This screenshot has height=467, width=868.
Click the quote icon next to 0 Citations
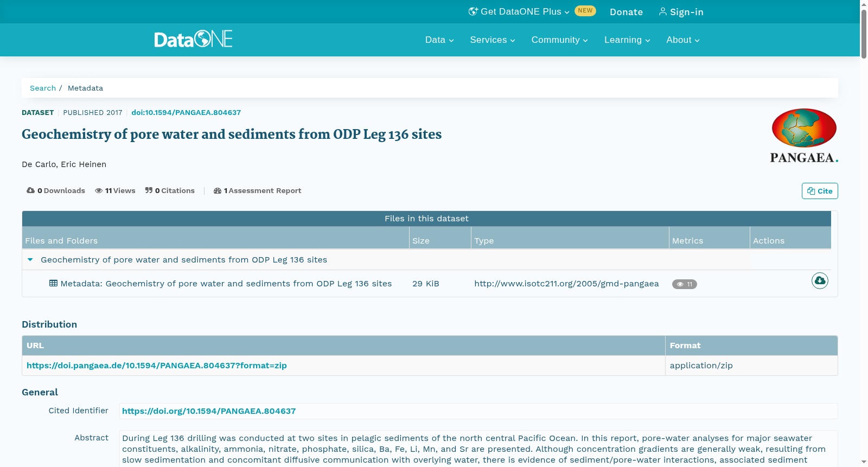tap(149, 190)
